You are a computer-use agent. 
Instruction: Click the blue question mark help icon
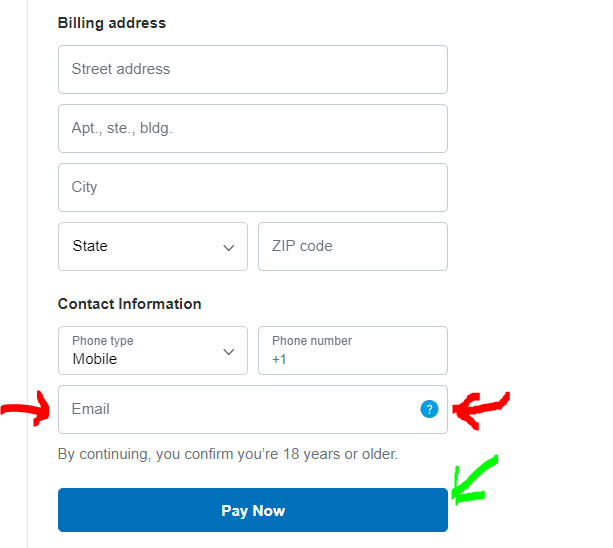point(429,409)
